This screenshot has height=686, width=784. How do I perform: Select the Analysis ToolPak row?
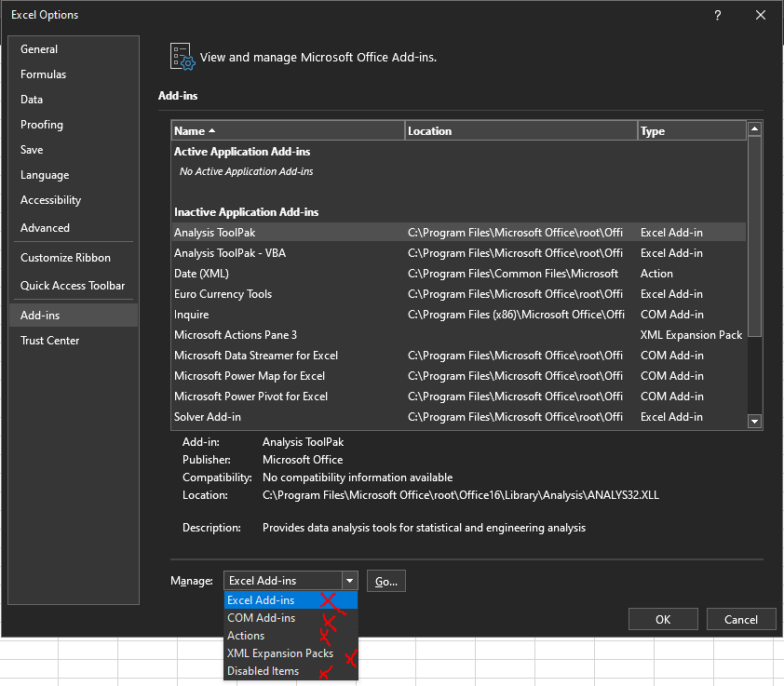tap(458, 233)
